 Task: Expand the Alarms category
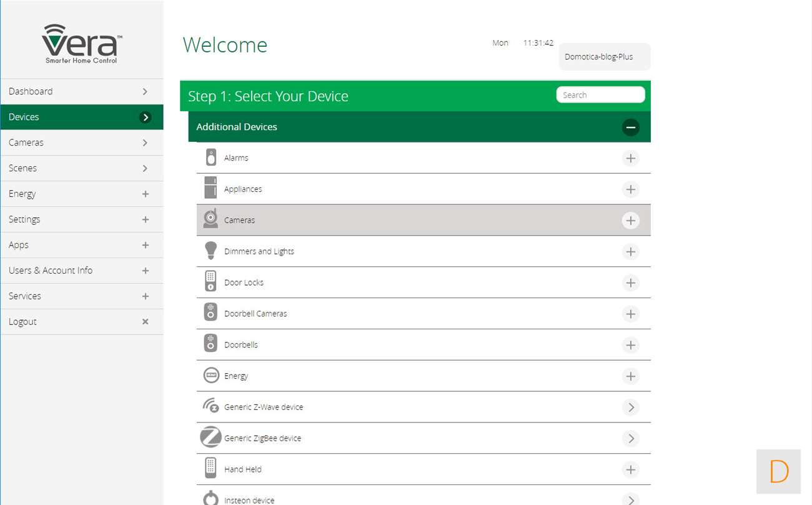click(x=631, y=158)
